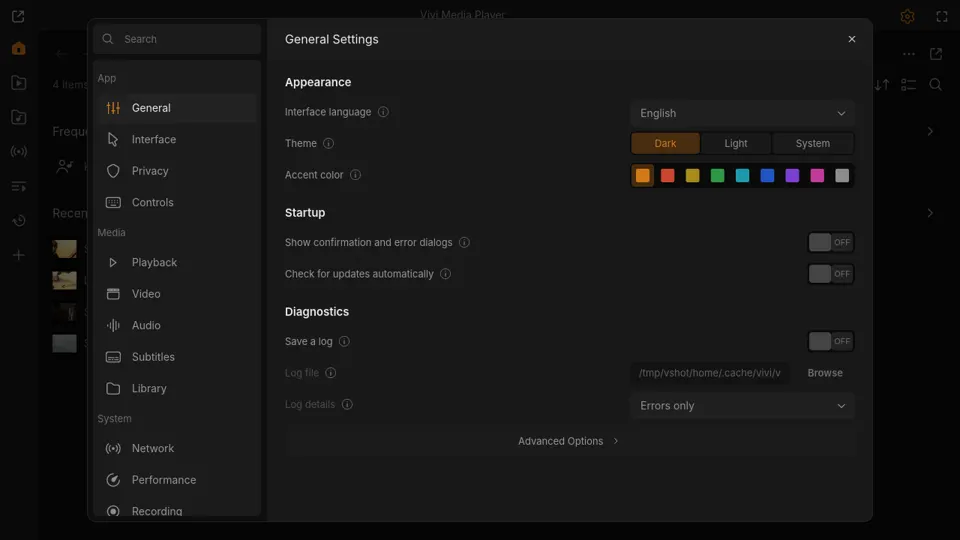Open the Log details dropdown showing Errors only
Screen dimensions: 960x540
[x=742, y=406]
